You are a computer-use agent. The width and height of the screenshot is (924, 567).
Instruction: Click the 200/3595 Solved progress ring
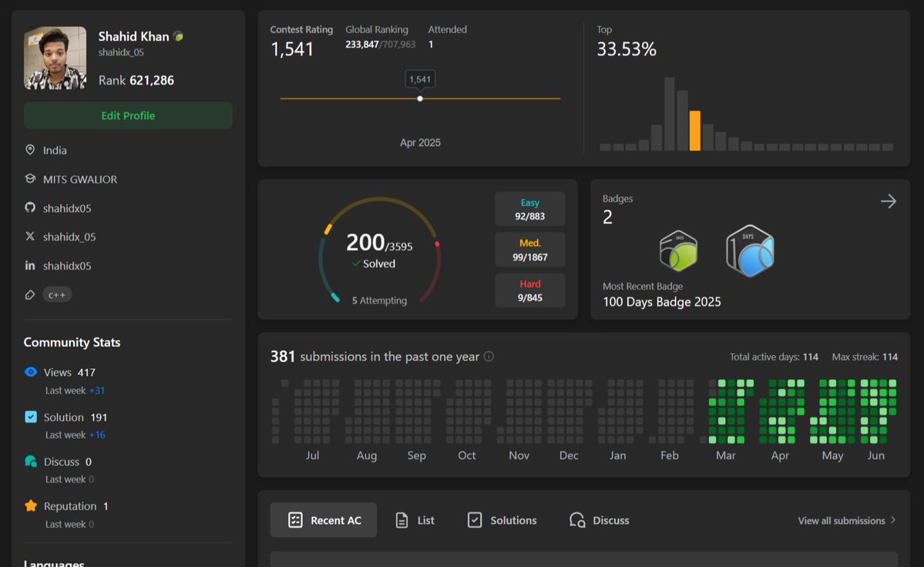(379, 251)
